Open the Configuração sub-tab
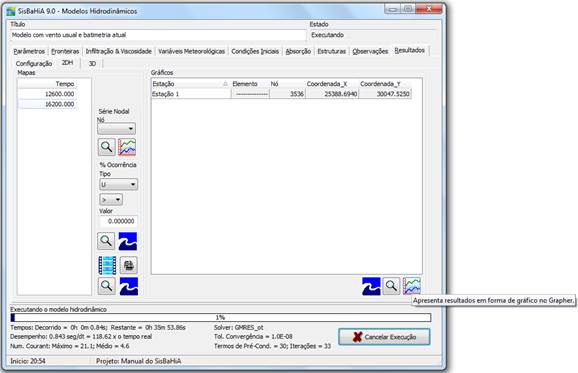Image resolution: width=578 pixels, height=373 pixels. point(34,64)
